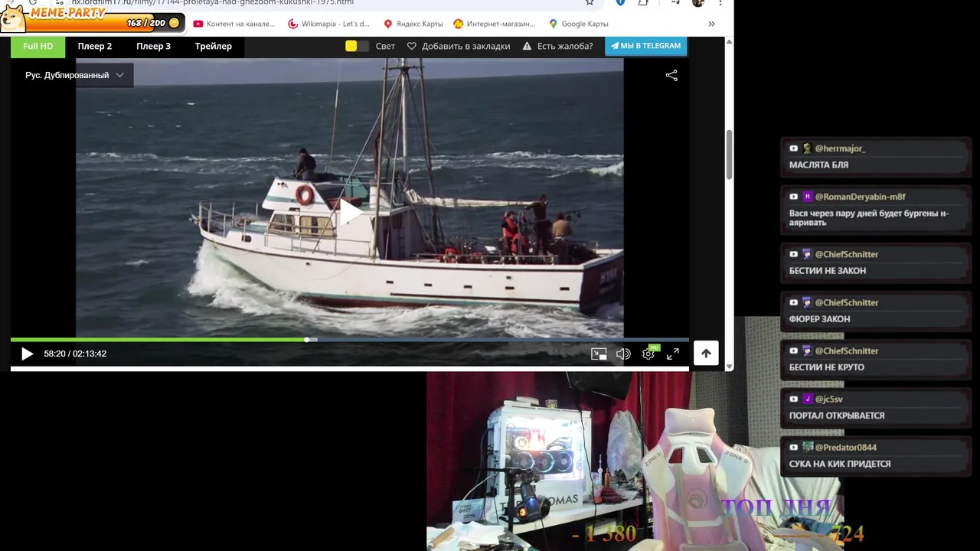
Task: Open the Интернет-магазин bookmark
Action: point(495,24)
